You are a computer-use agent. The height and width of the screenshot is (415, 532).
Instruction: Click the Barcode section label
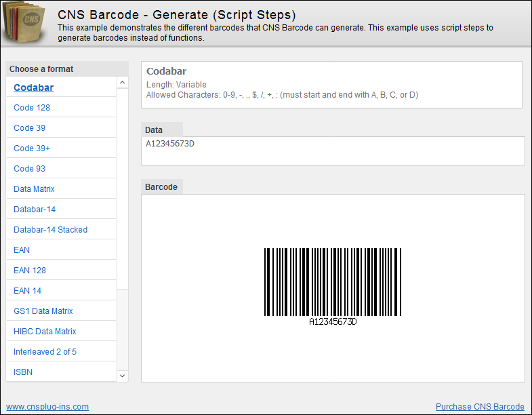[161, 187]
